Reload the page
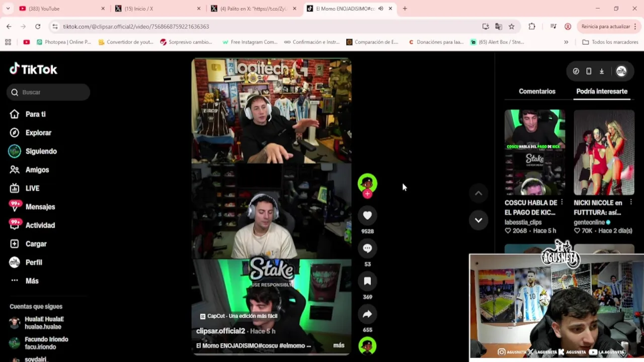 click(x=38, y=27)
